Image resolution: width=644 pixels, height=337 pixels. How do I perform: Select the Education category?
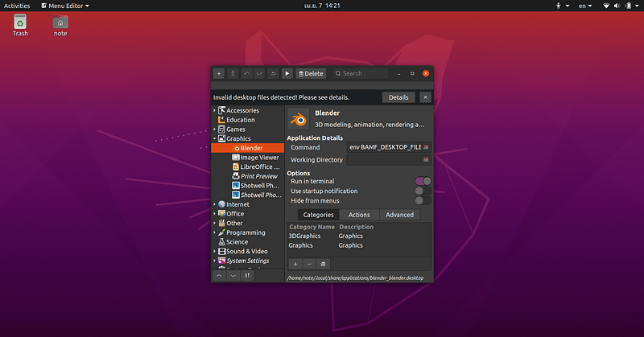coord(248,120)
